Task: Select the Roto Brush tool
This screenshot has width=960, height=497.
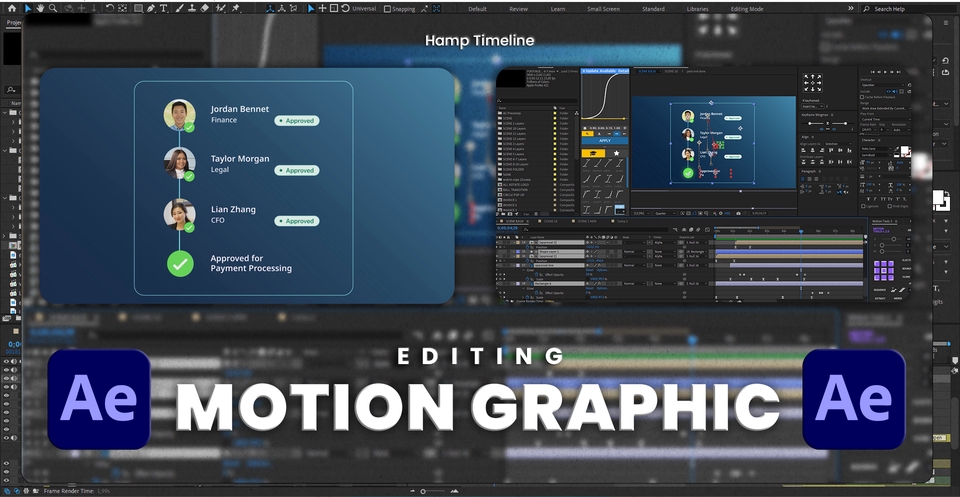Action: point(220,9)
